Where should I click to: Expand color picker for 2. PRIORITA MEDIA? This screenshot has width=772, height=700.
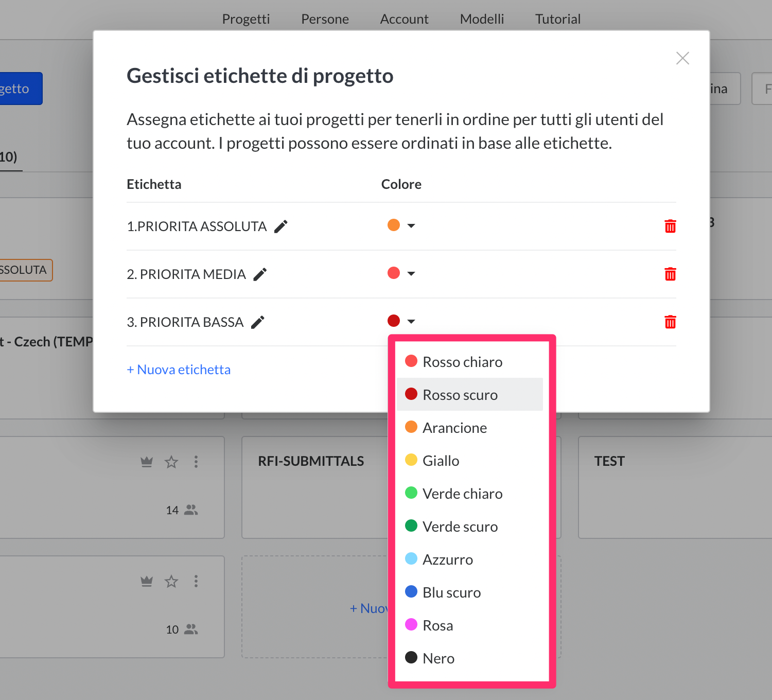(411, 273)
